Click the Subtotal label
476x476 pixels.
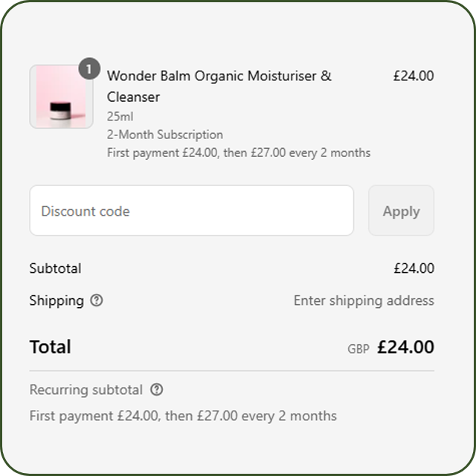pyautogui.click(x=55, y=268)
